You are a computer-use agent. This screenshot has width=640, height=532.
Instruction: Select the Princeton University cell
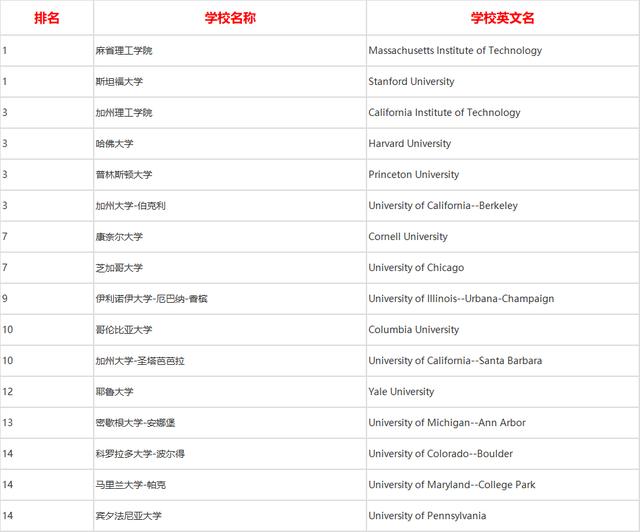(x=503, y=175)
